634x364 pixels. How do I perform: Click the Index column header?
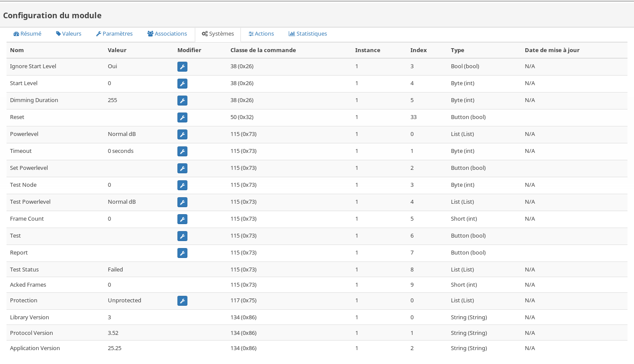coord(419,50)
